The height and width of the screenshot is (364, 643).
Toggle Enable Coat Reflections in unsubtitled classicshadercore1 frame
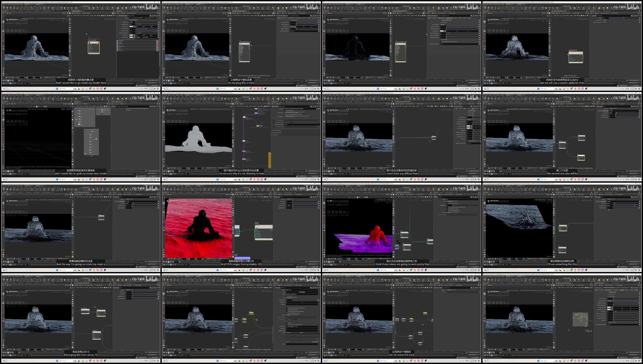click(441, 20)
